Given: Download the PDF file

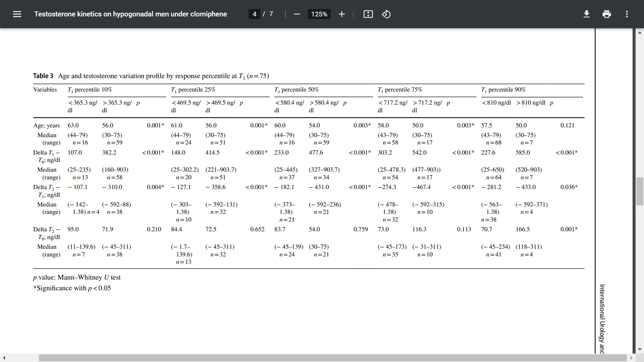Looking at the screenshot, I should pos(587,14).
